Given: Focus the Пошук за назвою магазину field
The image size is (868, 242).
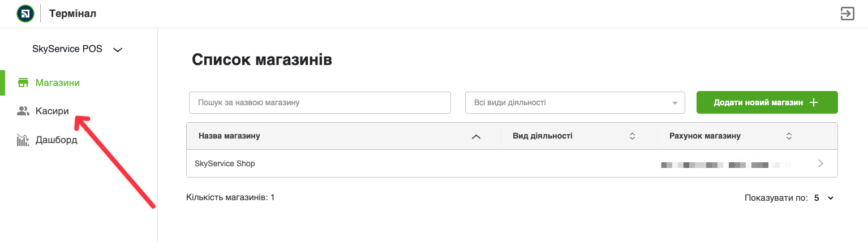Looking at the screenshot, I should tap(320, 103).
